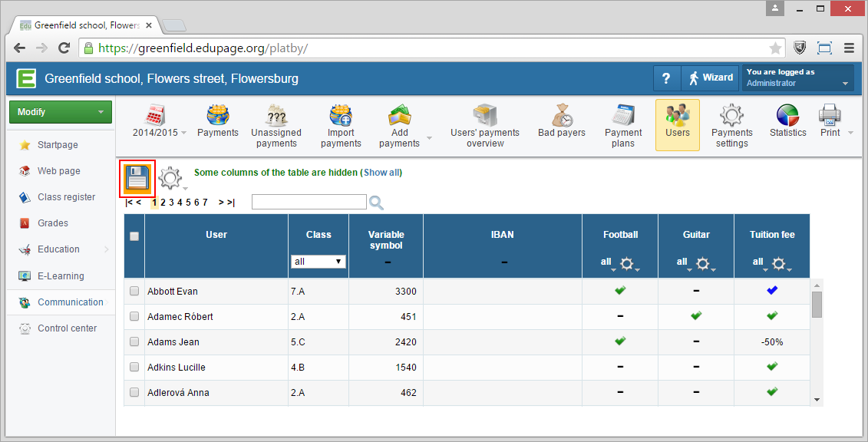Open the Football column gear settings

click(627, 264)
